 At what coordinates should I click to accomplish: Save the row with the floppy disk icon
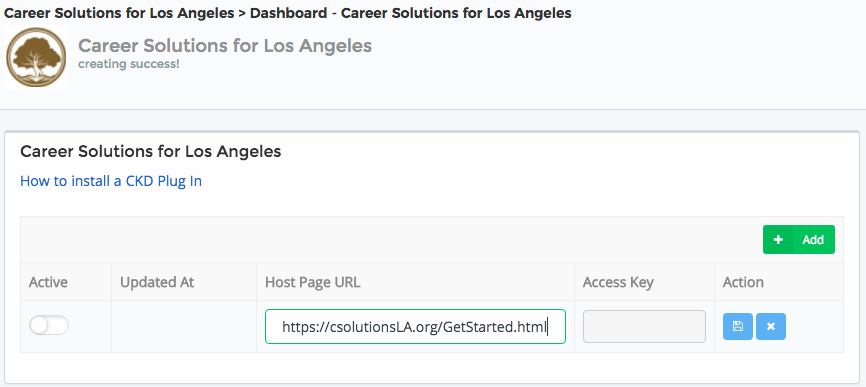click(x=737, y=326)
